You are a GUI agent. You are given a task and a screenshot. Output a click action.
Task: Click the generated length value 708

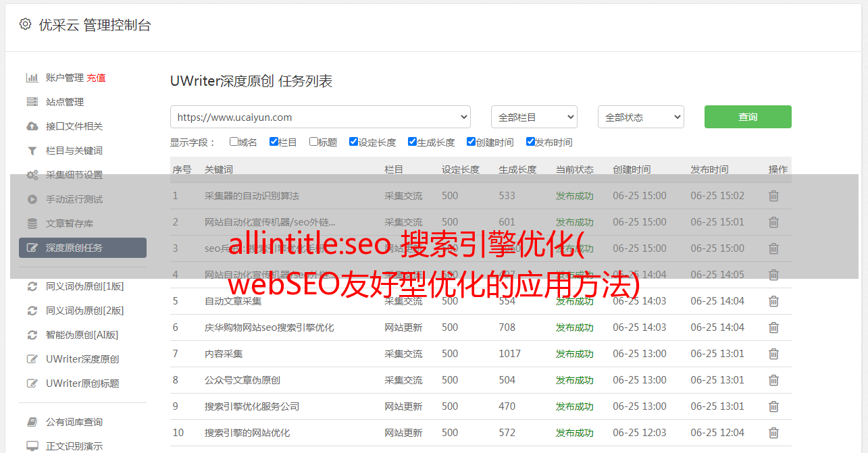(x=507, y=327)
